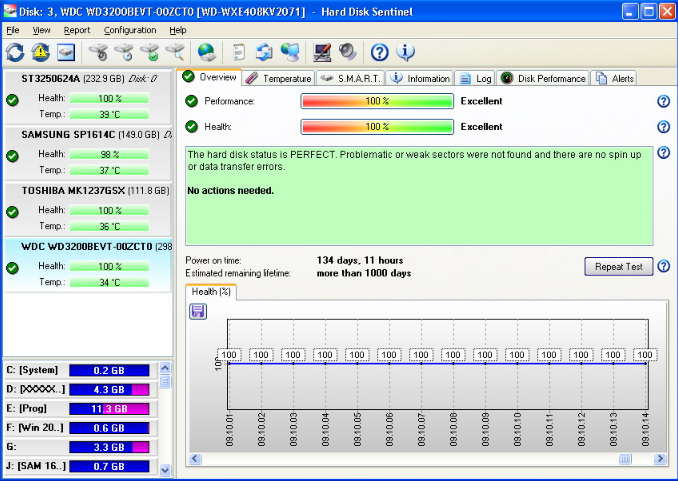
Task: Click the blue question mark toolbar icon
Action: pyautogui.click(x=380, y=52)
